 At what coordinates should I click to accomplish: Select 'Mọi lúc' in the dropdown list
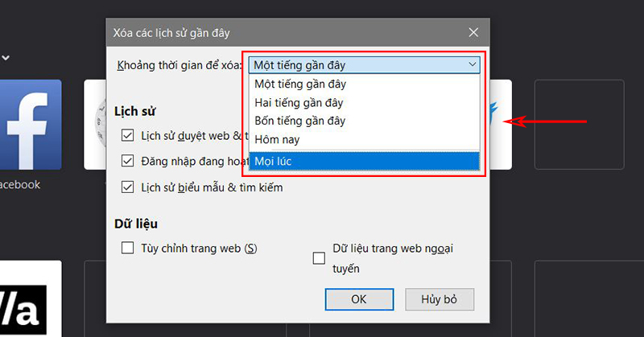coord(364,162)
